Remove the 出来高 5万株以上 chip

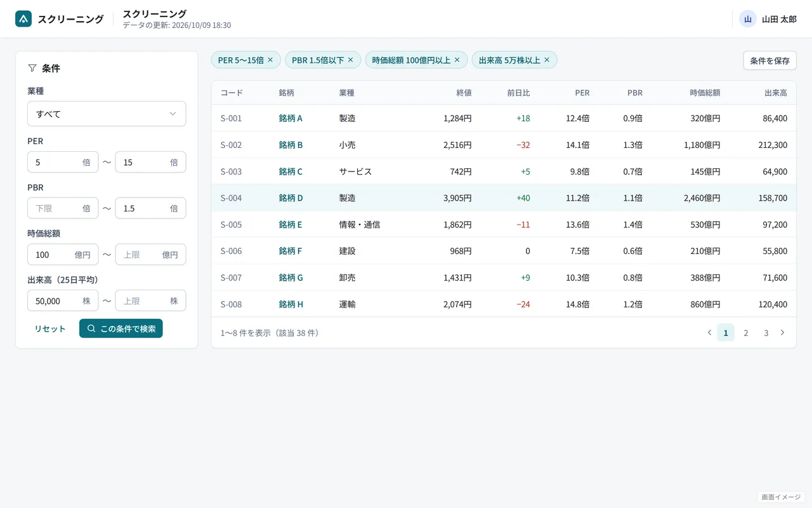tap(547, 60)
